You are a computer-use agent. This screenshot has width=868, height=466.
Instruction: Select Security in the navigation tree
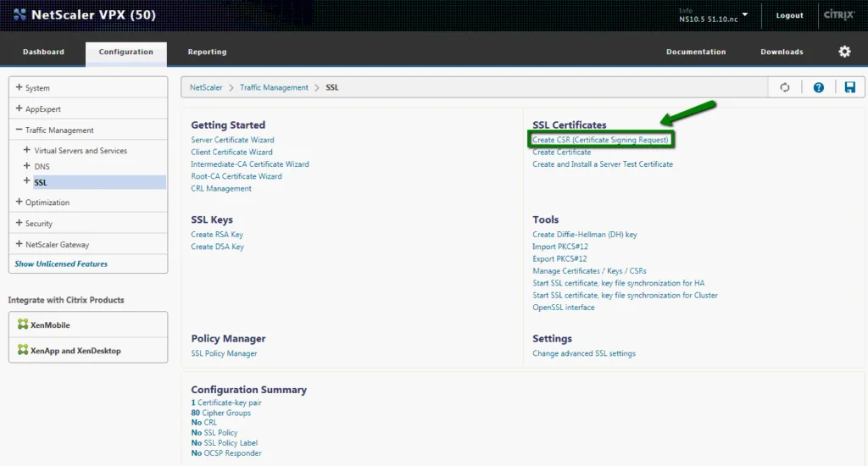[38, 224]
